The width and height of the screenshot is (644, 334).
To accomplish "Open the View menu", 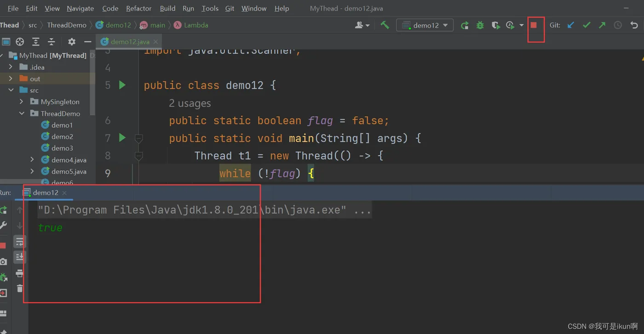I will (x=52, y=8).
